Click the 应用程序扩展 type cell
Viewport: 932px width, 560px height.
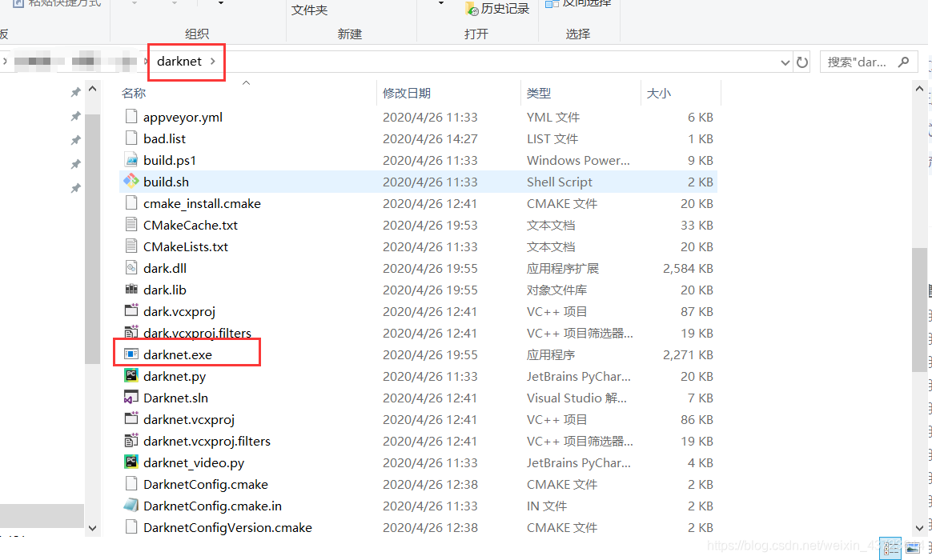click(562, 269)
